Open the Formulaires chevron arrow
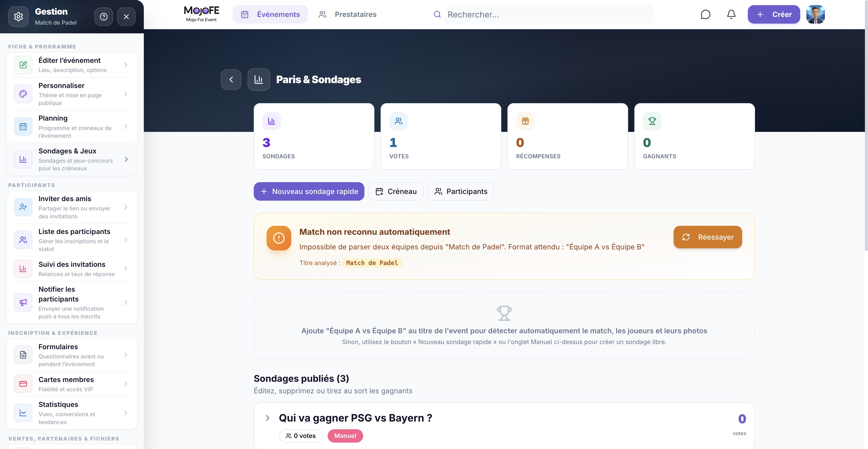 126,355
